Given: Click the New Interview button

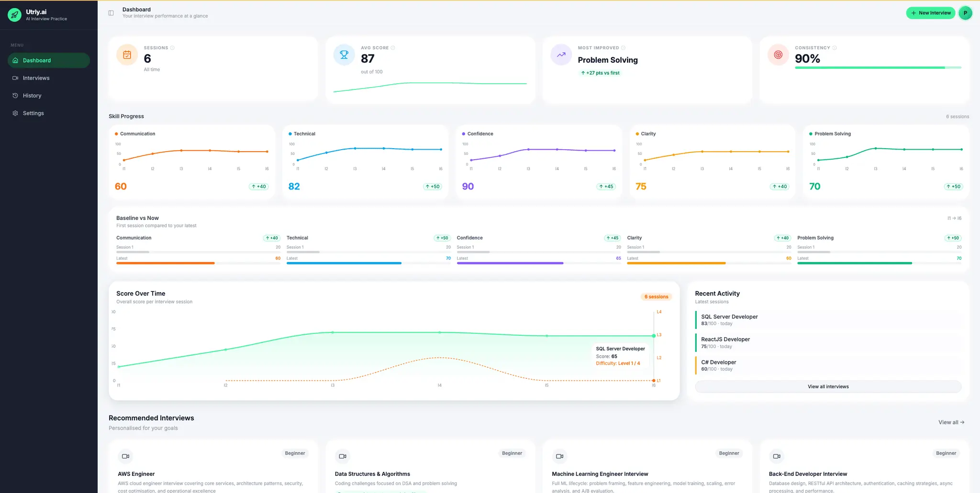Looking at the screenshot, I should pyautogui.click(x=930, y=13).
